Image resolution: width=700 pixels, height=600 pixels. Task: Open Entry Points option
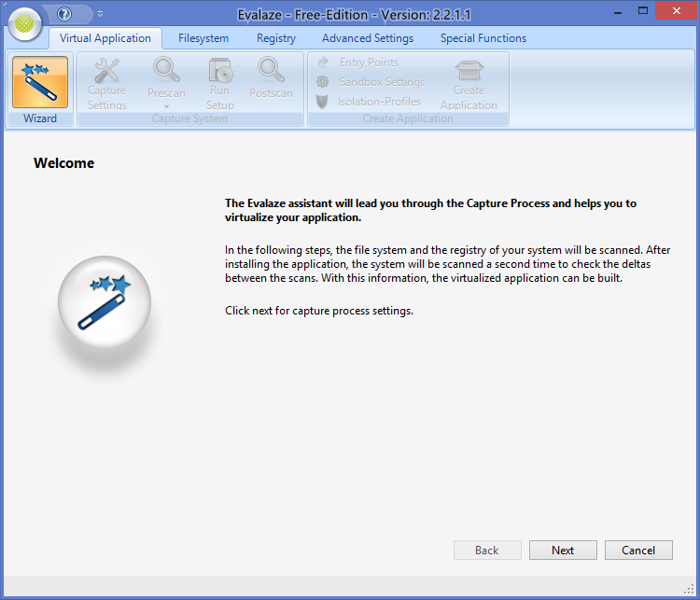(x=357, y=63)
